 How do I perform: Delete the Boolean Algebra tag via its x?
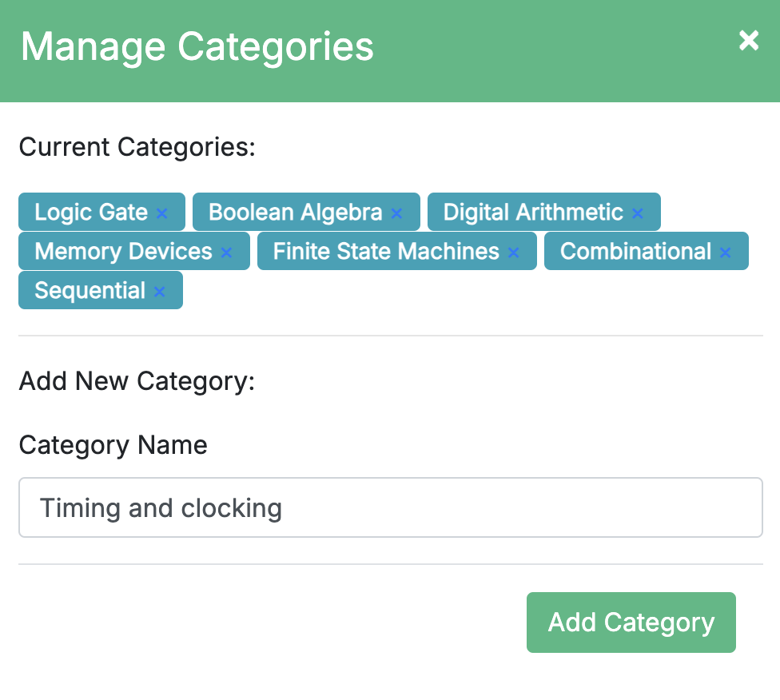pyautogui.click(x=396, y=213)
